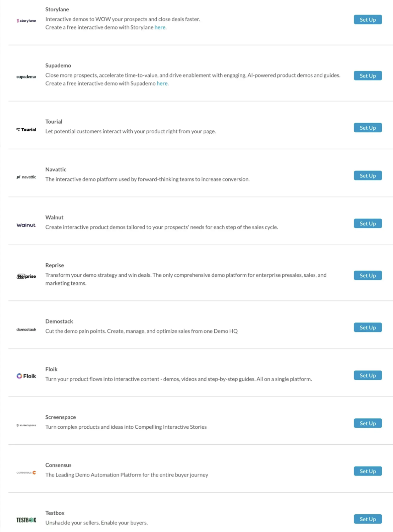
Task: Click the Walnut logo
Action: click(26, 225)
